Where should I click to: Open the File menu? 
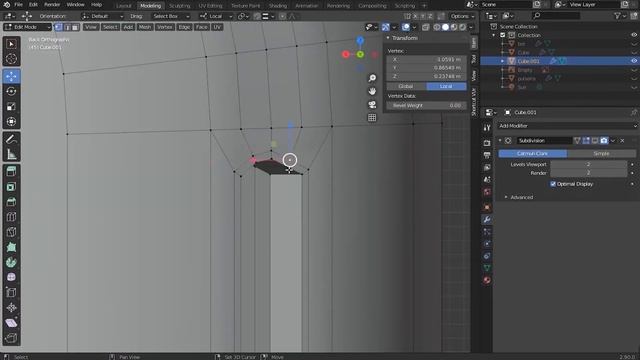coord(18,5)
